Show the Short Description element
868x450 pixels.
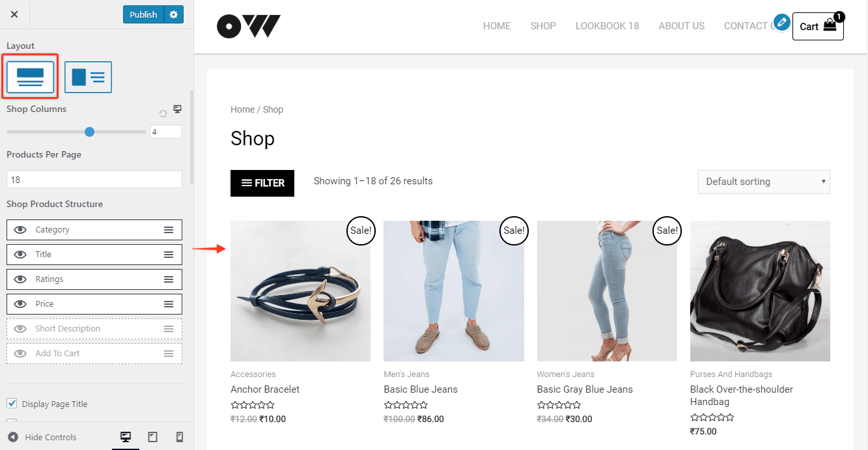pos(20,329)
